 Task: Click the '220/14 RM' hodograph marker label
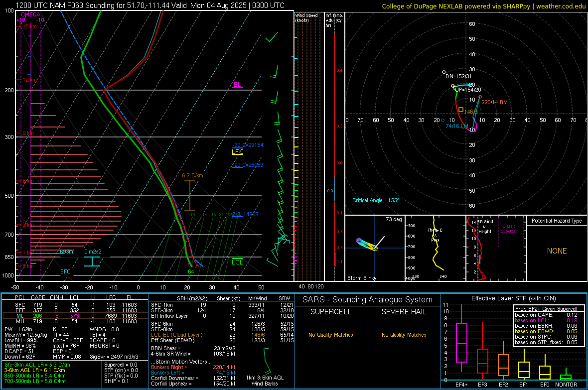(494, 102)
